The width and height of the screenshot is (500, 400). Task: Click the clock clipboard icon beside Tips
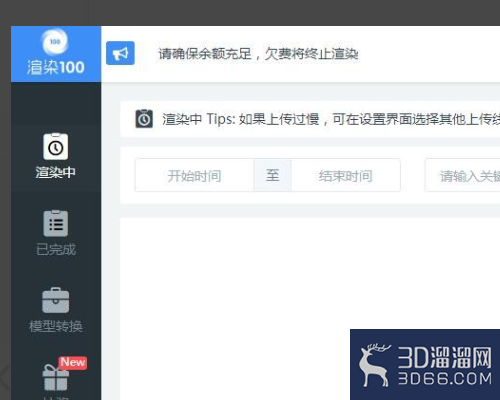coord(144,119)
